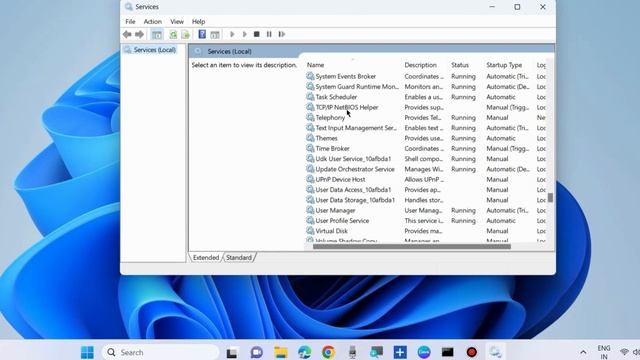Click the gear icon beside Themes
Image resolution: width=640 pixels, height=360 pixels.
[x=310, y=138]
